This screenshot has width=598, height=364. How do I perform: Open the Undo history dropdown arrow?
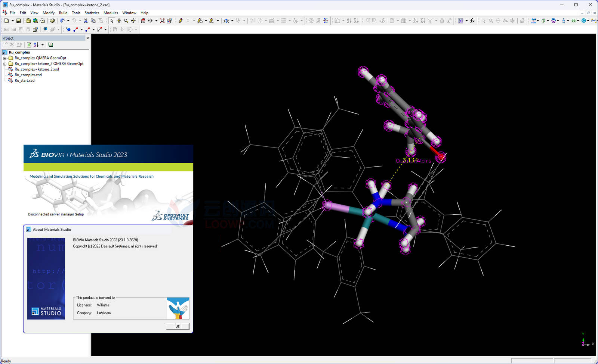tap(68, 21)
